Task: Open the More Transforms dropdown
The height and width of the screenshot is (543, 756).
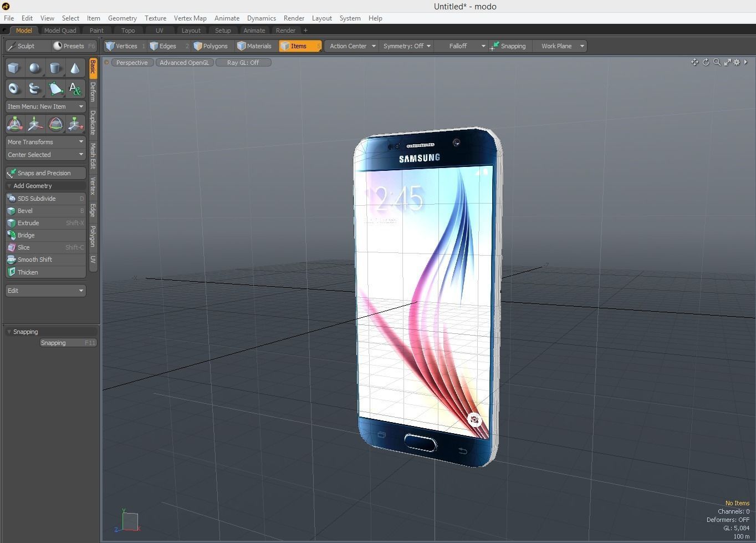Action: [x=45, y=142]
